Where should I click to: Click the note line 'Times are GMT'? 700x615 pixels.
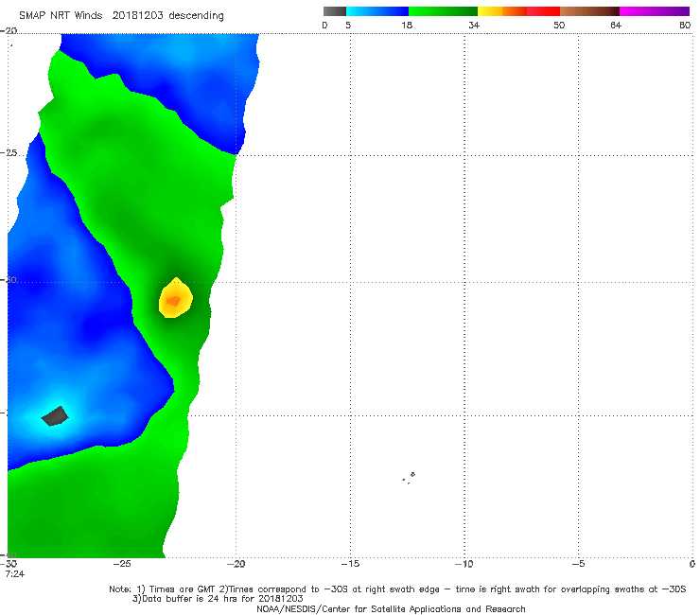[181, 589]
